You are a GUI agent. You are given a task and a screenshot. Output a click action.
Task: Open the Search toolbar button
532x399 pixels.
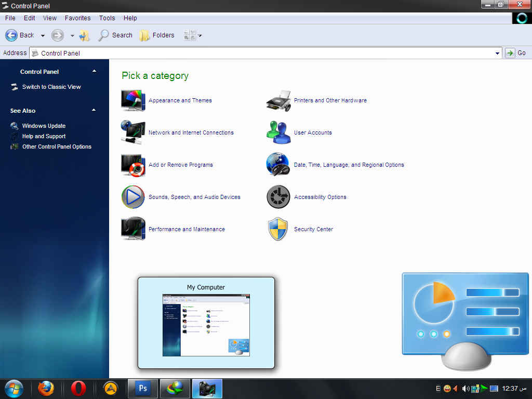(x=115, y=35)
